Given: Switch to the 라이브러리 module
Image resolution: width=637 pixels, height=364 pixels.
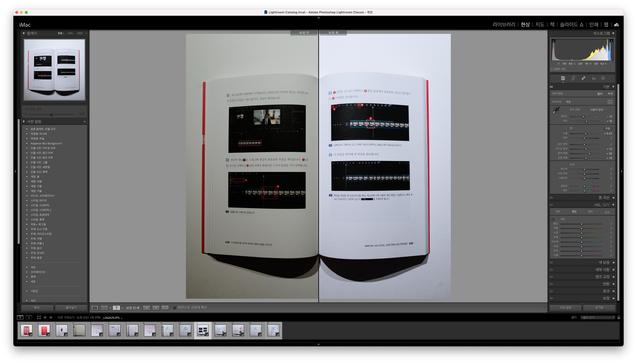Looking at the screenshot, I should coord(504,25).
